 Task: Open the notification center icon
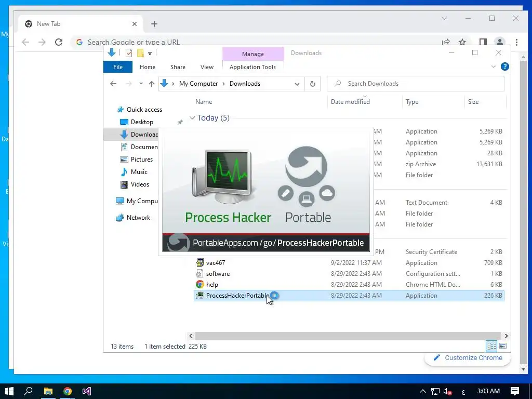pyautogui.click(x=515, y=391)
